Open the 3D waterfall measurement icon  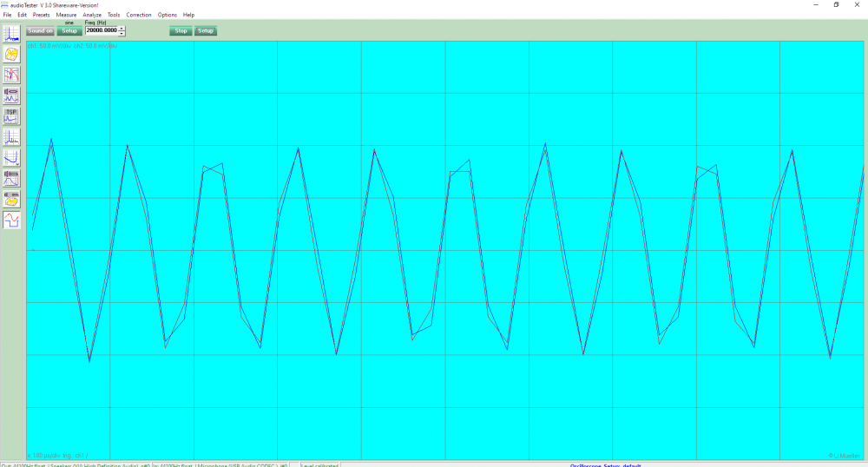point(11,54)
